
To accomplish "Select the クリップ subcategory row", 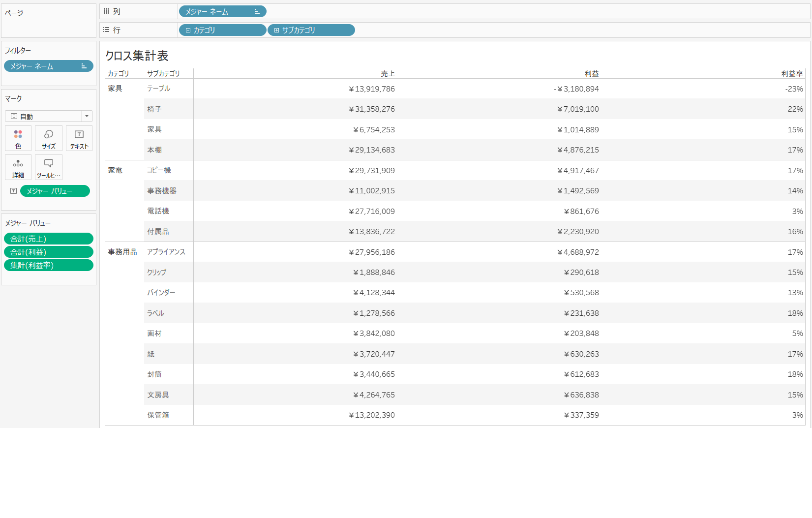I will pos(157,273).
